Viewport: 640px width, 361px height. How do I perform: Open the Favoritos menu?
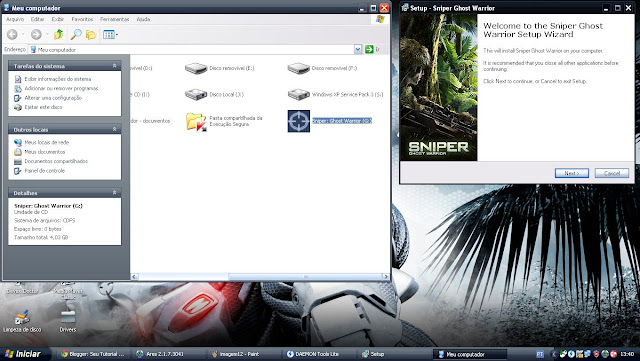point(82,19)
